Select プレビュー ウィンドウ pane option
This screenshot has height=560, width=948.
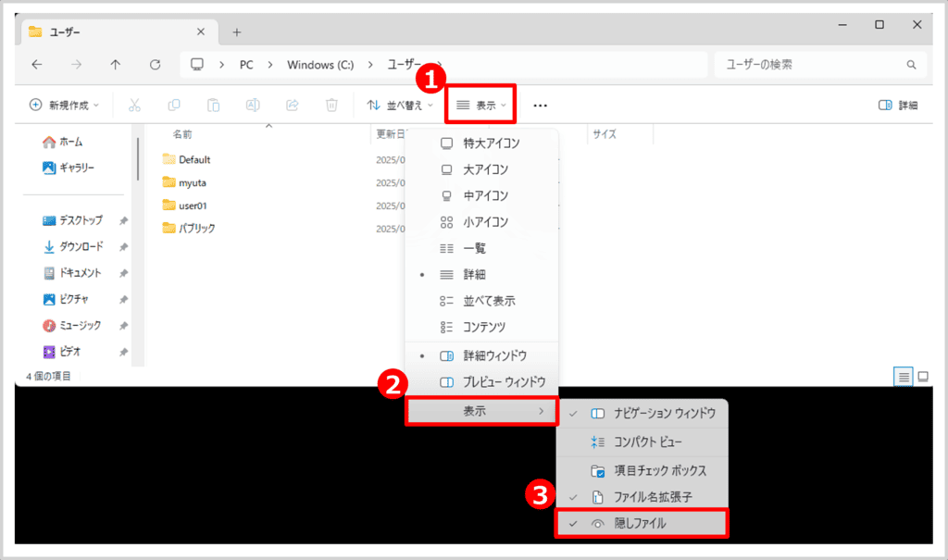(481, 382)
